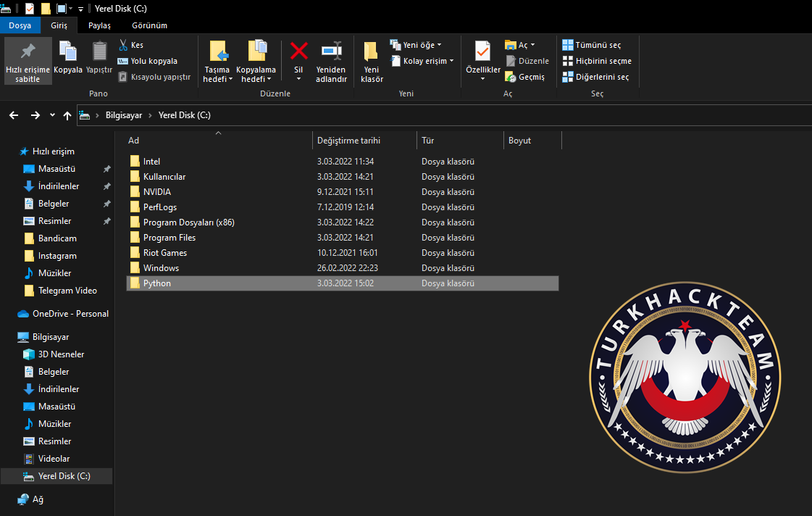Screen dimensions: 812x516
Task: Switch to the Görünüm ribbon tab
Action: point(150,25)
